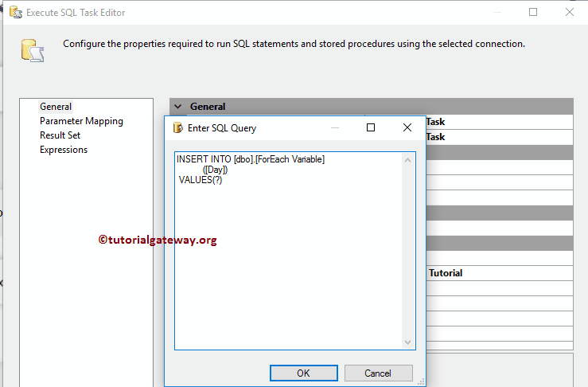The width and height of the screenshot is (588, 387).
Task: Click the dialog's bottom-right sizing grip
Action: (421, 381)
